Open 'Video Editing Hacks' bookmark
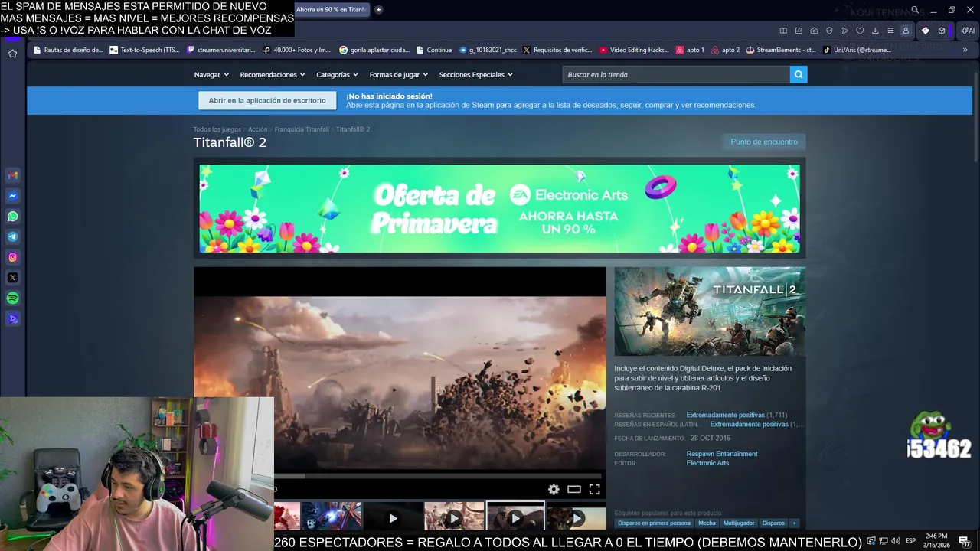Image resolution: width=980 pixels, height=551 pixels. tap(634, 50)
